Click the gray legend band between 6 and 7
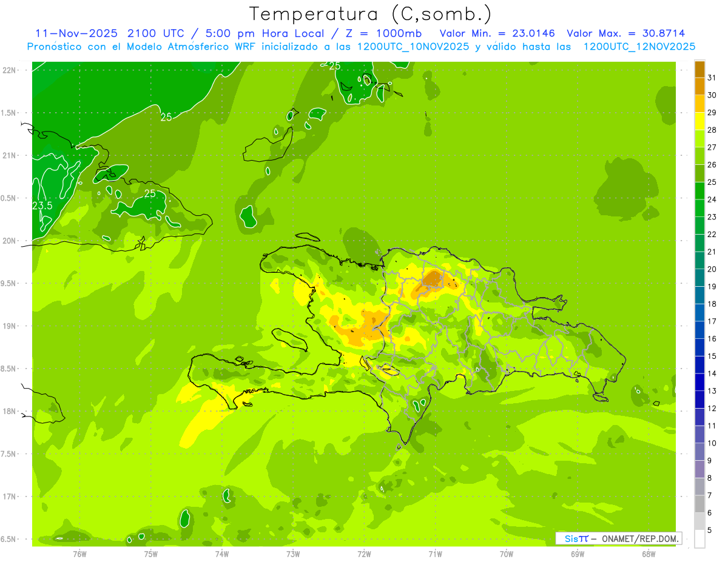 [699, 504]
